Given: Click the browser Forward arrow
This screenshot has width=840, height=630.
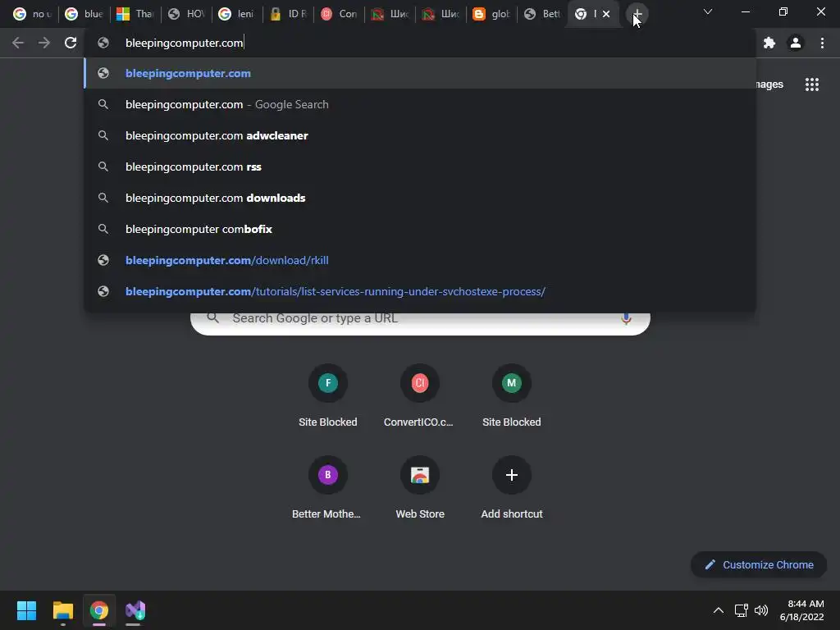Looking at the screenshot, I should tap(44, 43).
